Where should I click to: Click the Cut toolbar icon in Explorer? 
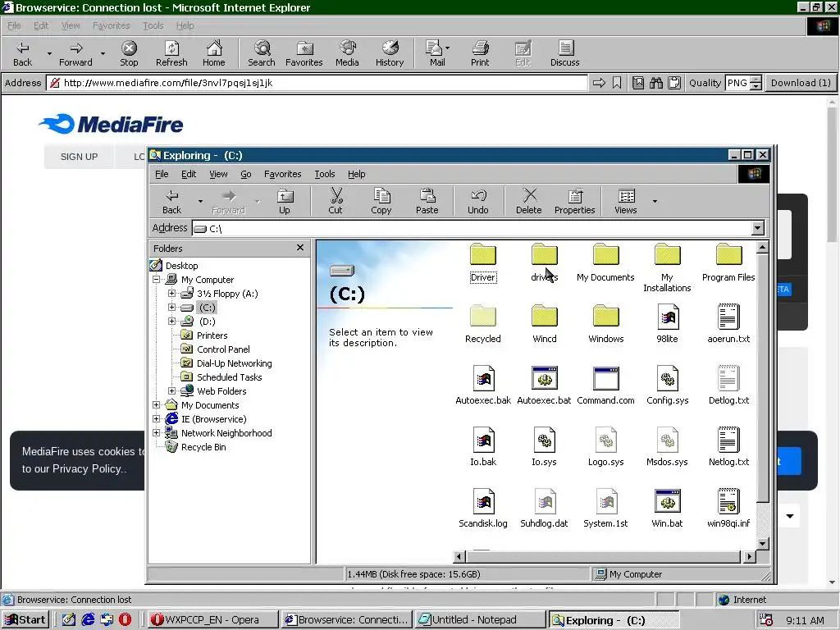click(336, 201)
